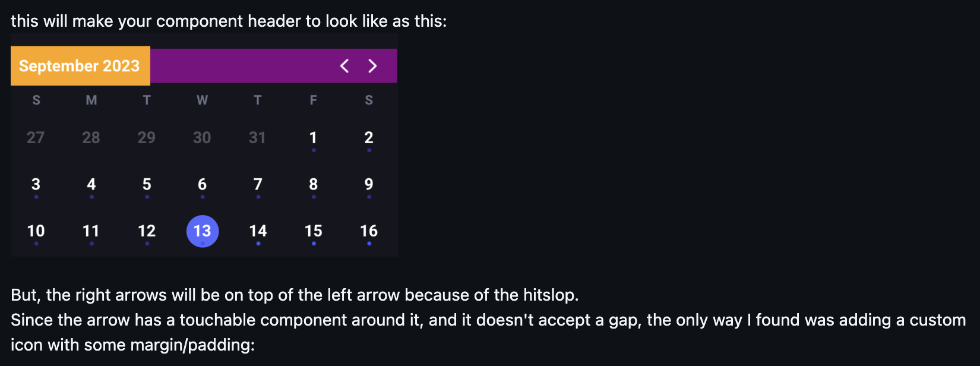Click date 11 in the calendar
The height and width of the screenshot is (366, 980).
tap(91, 231)
